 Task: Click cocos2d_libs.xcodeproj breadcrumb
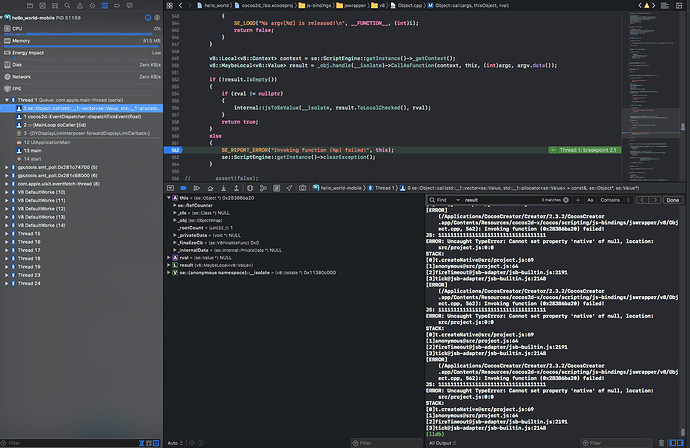(262, 6)
